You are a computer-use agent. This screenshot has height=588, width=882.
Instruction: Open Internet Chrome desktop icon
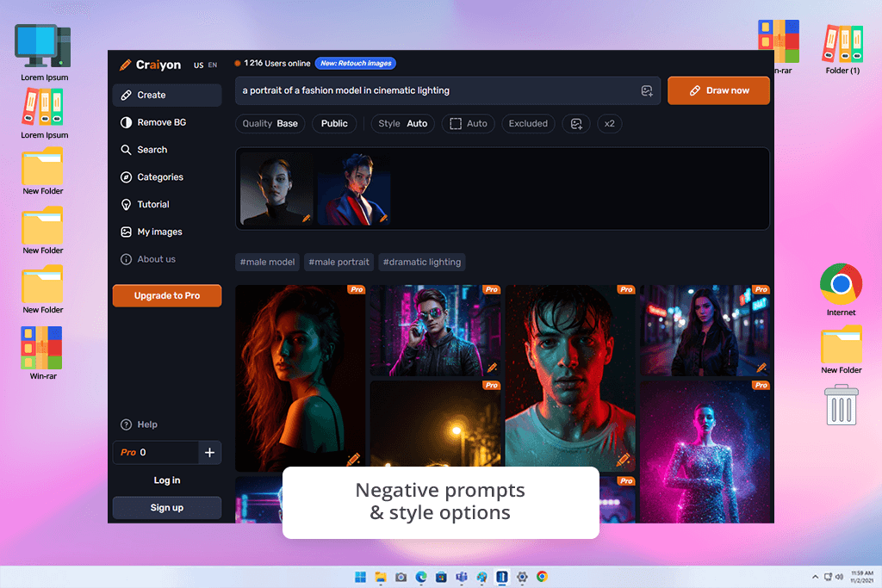tap(841, 289)
